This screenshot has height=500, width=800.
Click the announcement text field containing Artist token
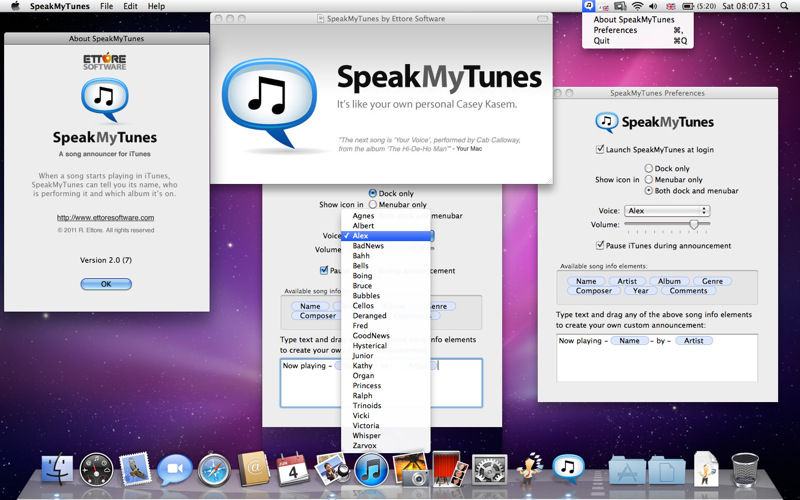point(657,358)
